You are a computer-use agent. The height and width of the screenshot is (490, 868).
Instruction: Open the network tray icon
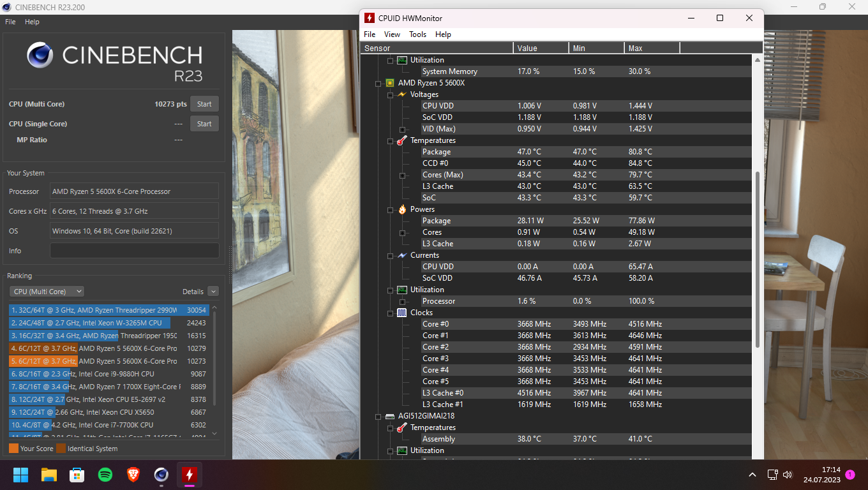point(772,475)
